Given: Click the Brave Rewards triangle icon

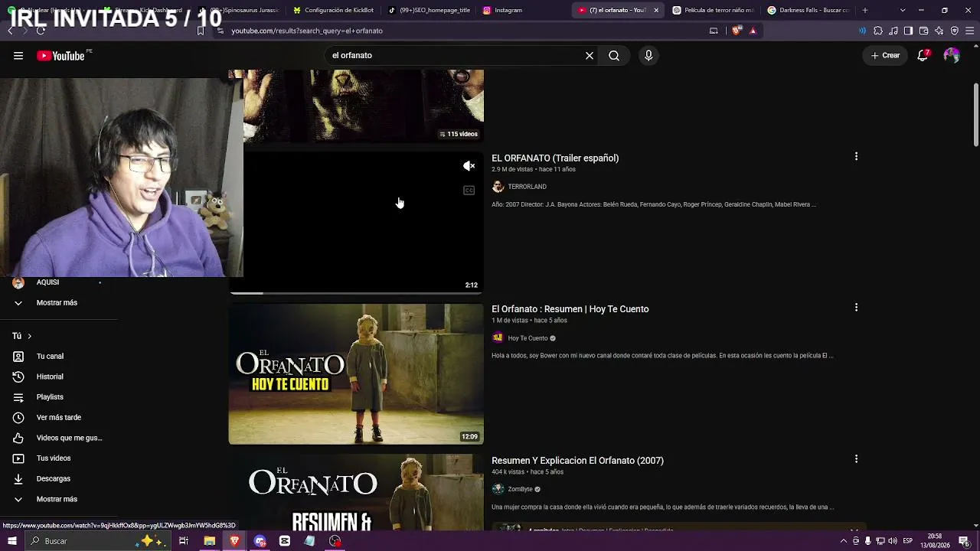Looking at the screenshot, I should click(753, 31).
